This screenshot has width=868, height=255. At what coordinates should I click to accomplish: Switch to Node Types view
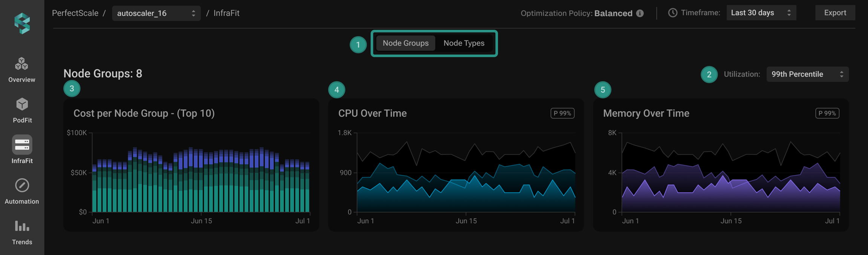[464, 43]
